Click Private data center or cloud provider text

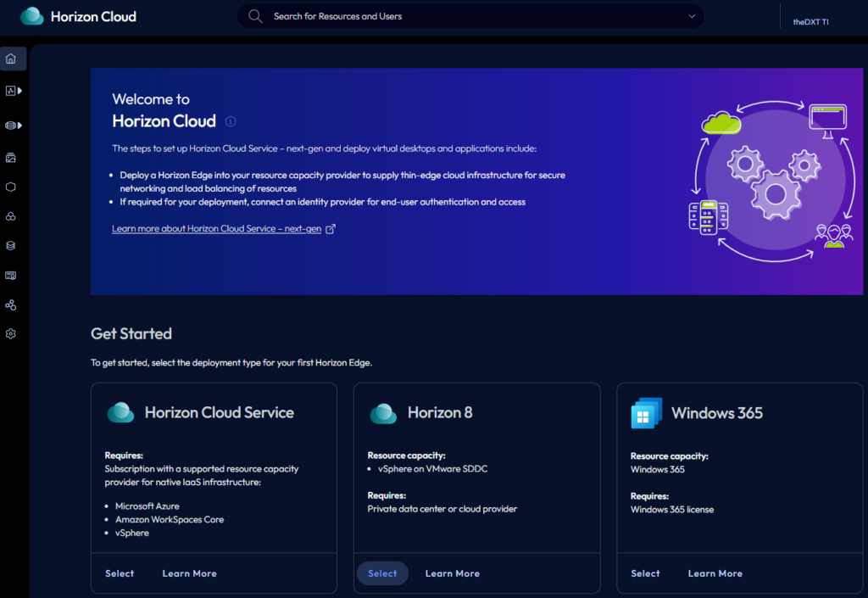[x=442, y=508]
